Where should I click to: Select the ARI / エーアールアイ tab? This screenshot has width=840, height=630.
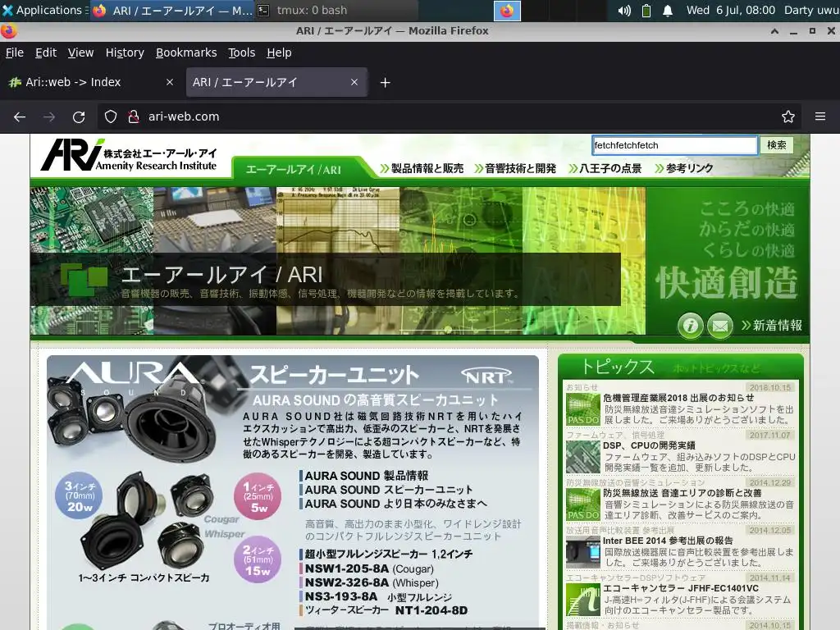click(276, 82)
